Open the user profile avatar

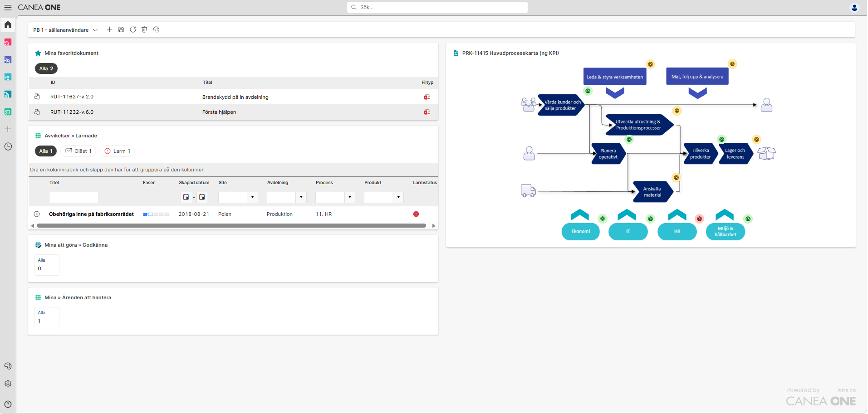[x=854, y=7]
